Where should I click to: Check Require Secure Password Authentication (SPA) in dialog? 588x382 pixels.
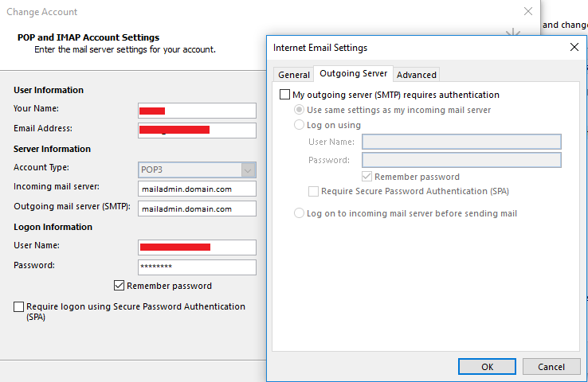point(313,191)
